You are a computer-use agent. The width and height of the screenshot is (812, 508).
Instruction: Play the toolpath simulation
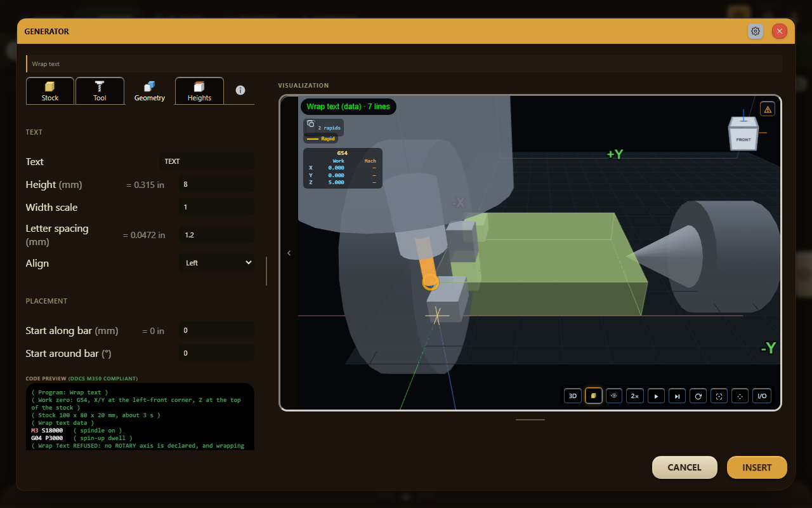[x=656, y=396]
